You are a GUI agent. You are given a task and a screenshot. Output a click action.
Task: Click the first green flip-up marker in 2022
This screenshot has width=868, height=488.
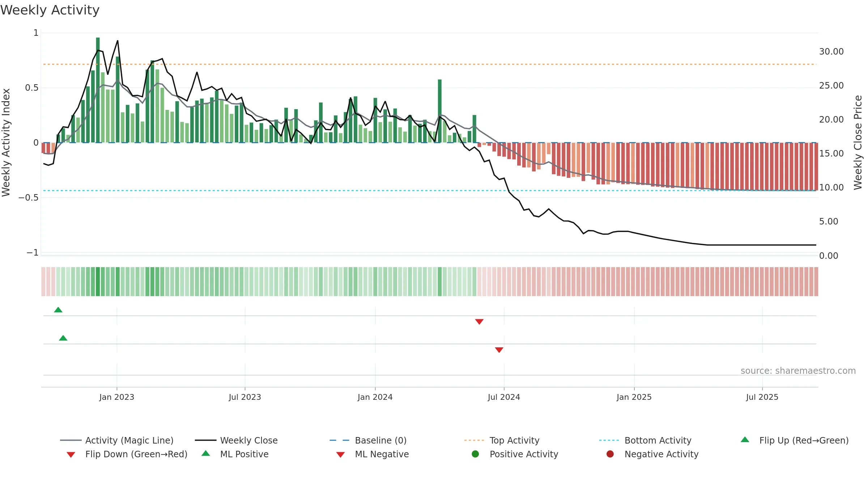(58, 310)
